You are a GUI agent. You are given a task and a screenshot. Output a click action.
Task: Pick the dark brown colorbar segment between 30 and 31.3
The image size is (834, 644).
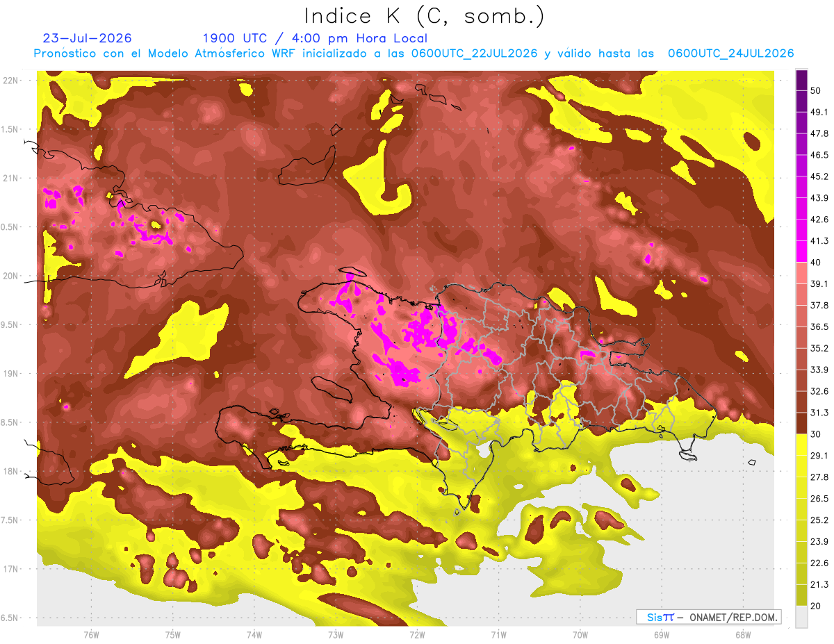801,423
